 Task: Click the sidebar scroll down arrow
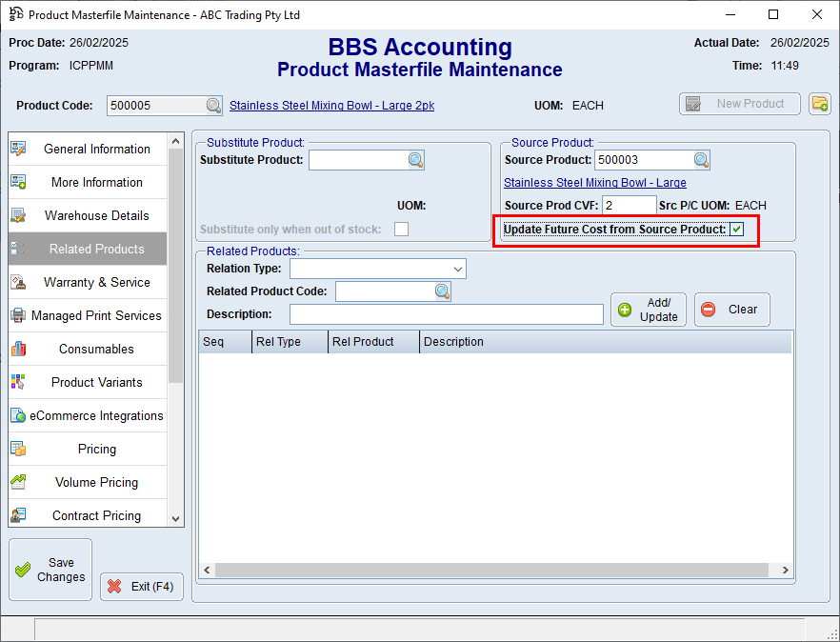coord(175,518)
